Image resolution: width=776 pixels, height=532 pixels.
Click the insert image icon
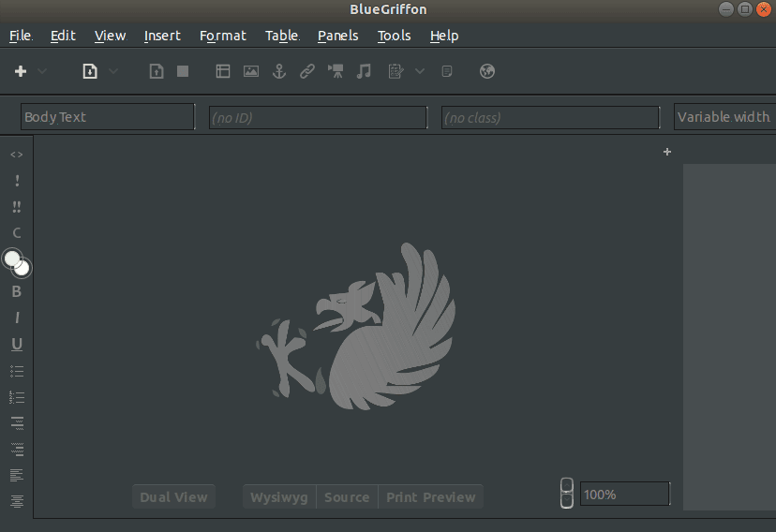tap(251, 71)
